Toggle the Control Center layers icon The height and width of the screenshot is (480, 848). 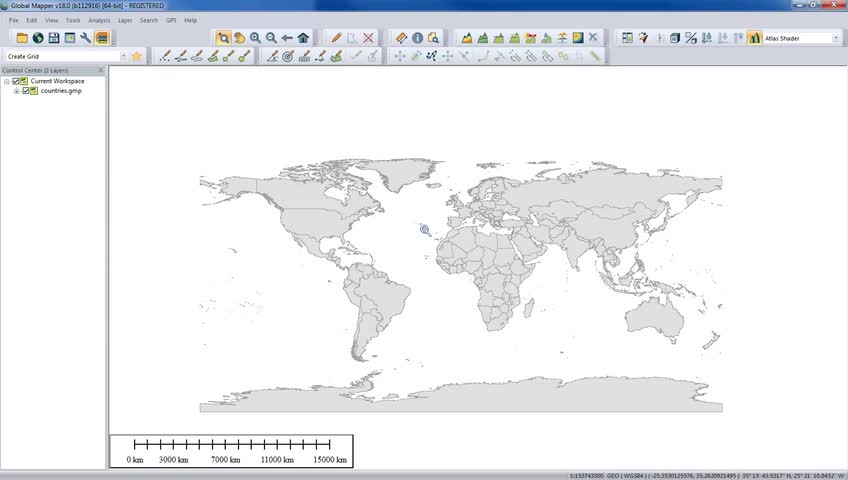tap(102, 38)
